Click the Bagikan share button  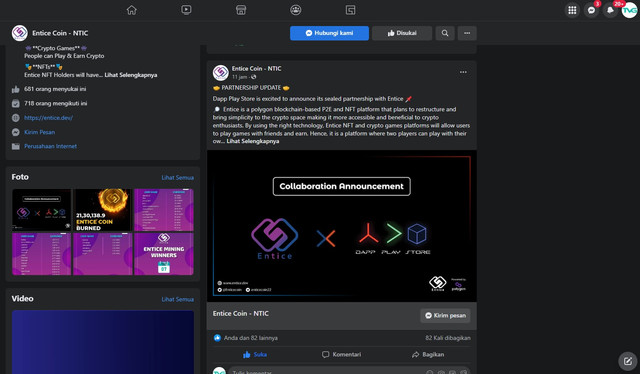tap(428, 354)
